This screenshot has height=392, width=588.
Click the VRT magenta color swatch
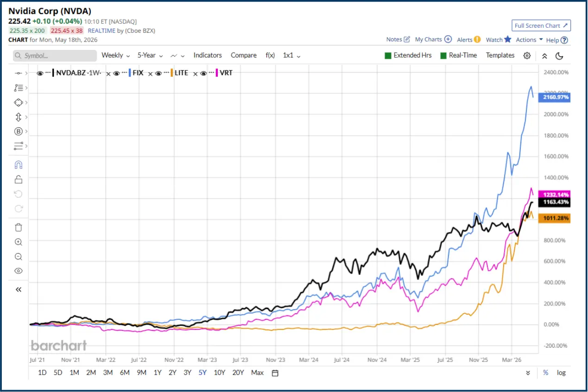click(x=217, y=73)
